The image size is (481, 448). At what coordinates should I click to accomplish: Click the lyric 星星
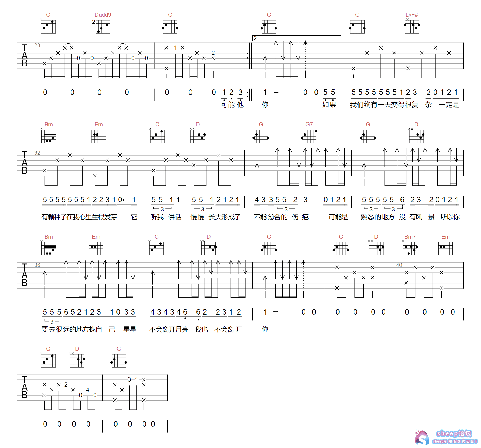130,329
